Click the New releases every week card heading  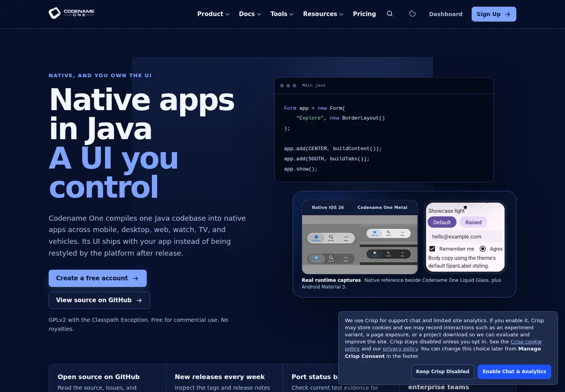click(220, 377)
